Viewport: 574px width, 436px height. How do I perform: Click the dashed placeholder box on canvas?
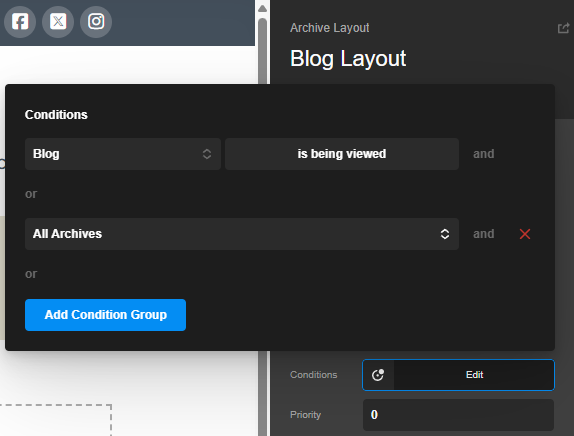[x=56, y=420]
